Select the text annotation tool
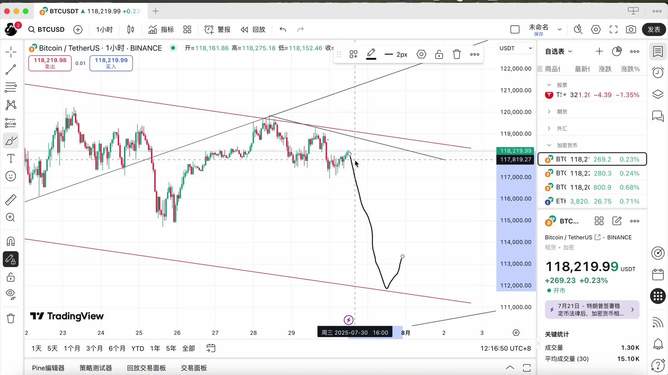668x375 pixels. [x=11, y=159]
